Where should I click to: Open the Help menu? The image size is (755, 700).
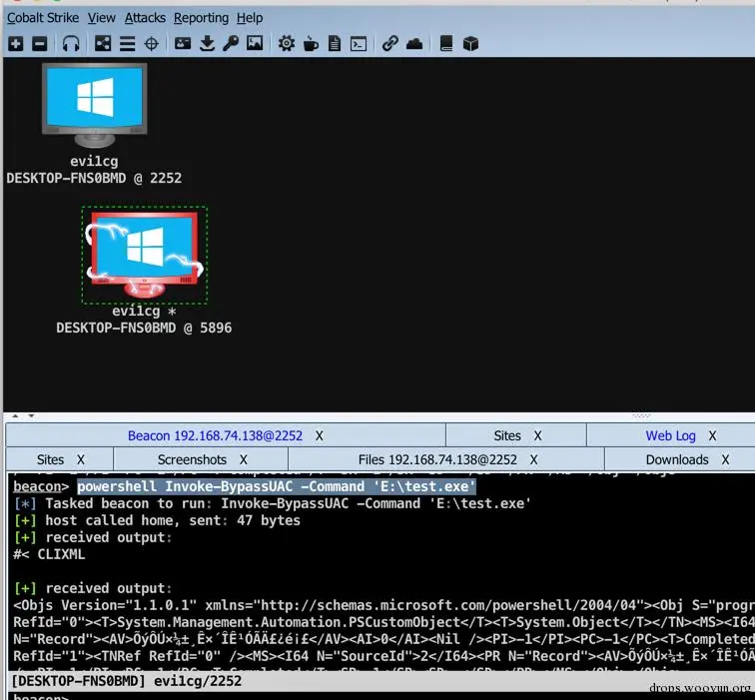coord(250,18)
